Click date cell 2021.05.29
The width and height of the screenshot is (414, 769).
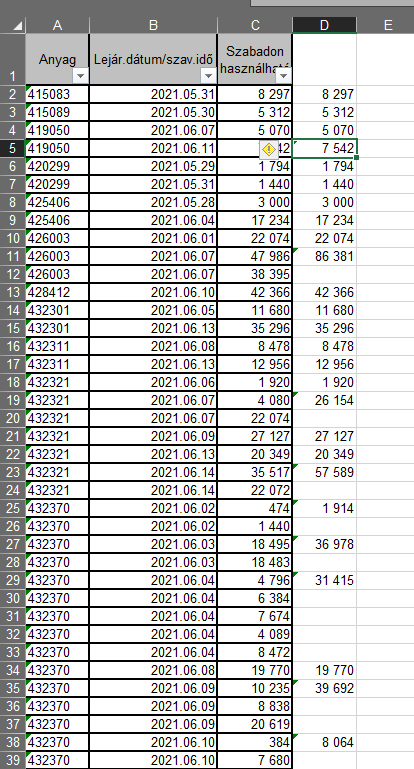point(154,166)
